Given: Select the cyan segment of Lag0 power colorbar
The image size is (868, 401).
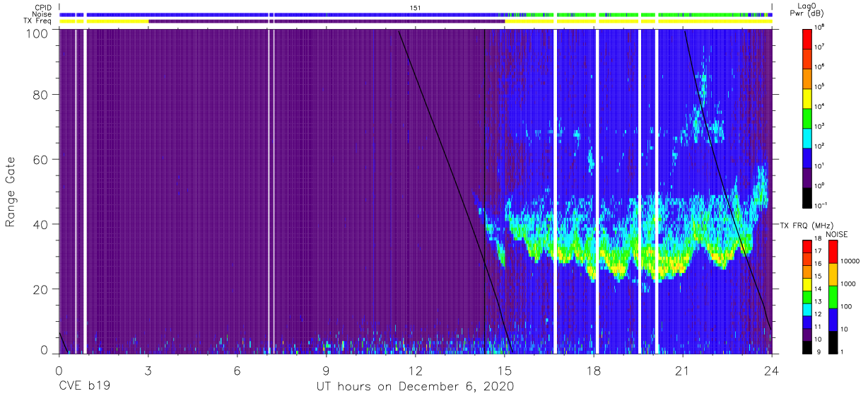Looking at the screenshot, I should coord(807,137).
